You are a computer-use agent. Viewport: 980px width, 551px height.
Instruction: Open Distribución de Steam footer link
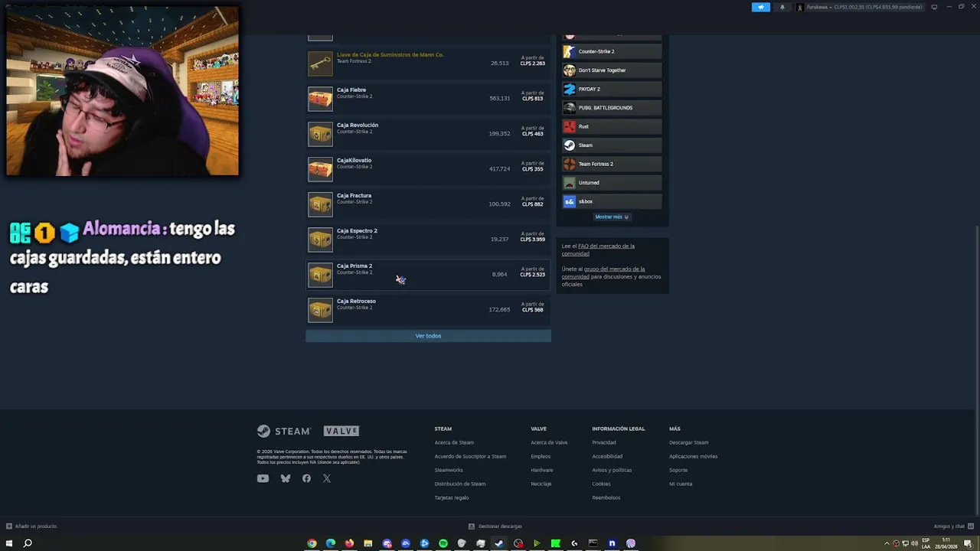[460, 484]
